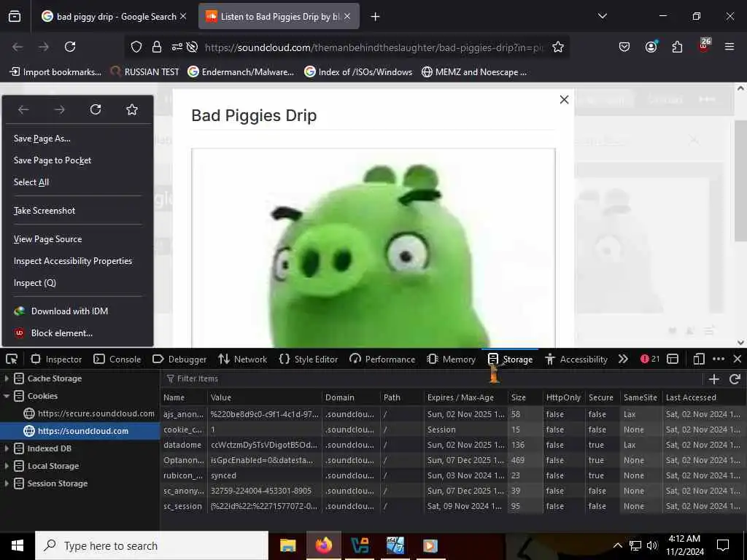Screen dimensions: 747x560
Task: Expand Indexed DB tree node
Action: 6,448
